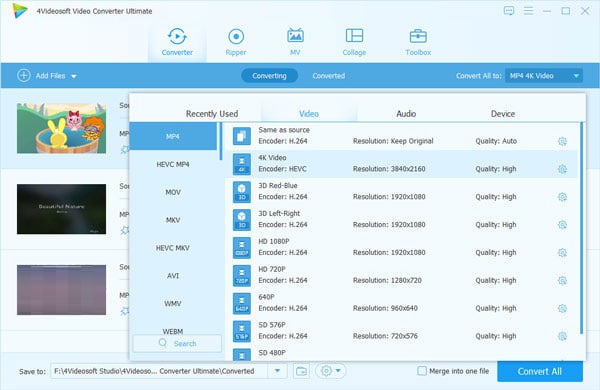Click the Convert All button

[540, 371]
